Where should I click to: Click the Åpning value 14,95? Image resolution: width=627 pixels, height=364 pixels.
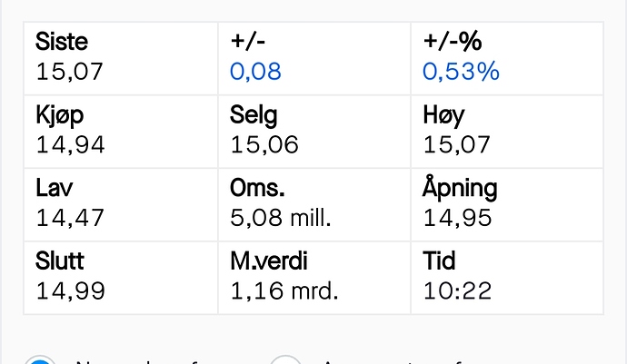[x=457, y=218]
